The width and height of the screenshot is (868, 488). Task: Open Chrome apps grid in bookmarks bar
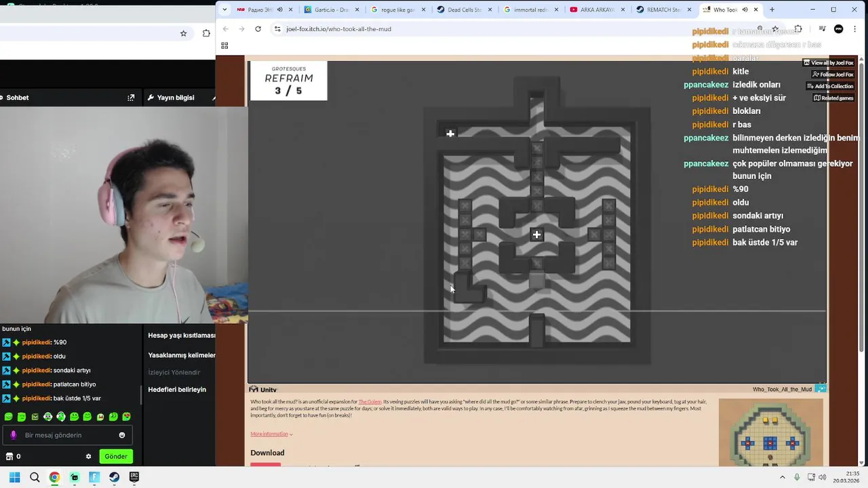(x=224, y=45)
